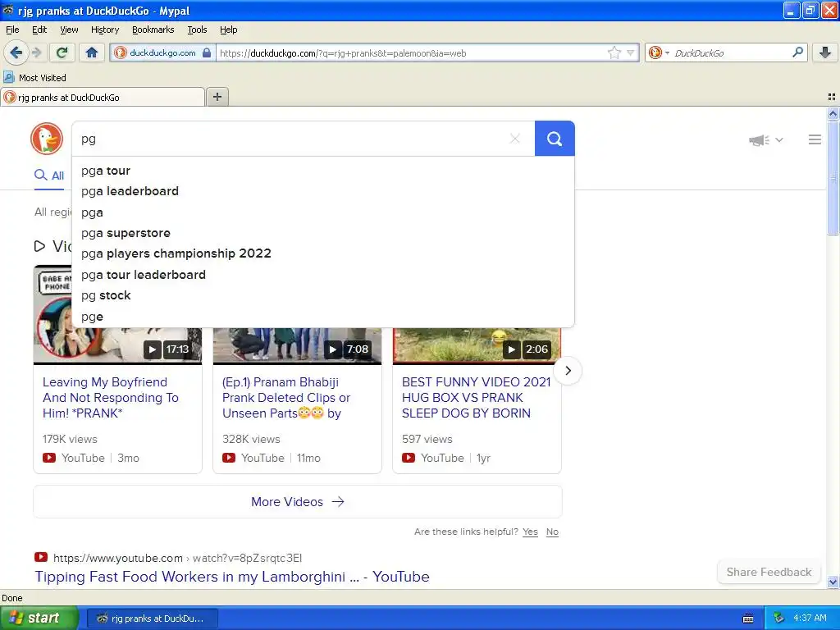Open the hamburger side menu
The image size is (840, 630).
[815, 139]
